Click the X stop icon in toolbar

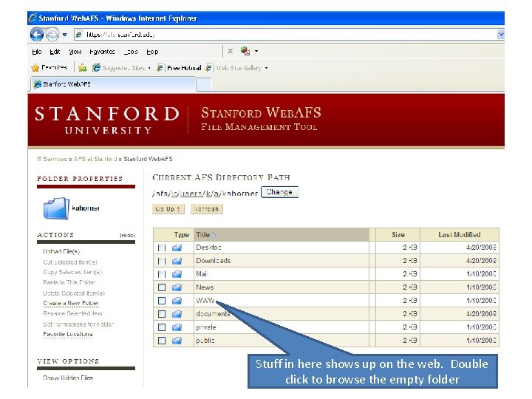point(230,51)
